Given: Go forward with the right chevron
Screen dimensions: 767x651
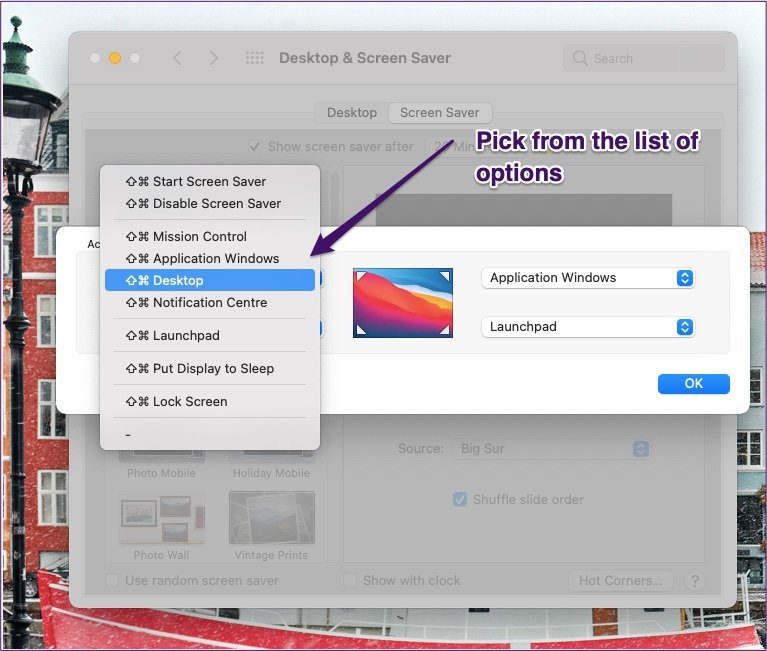Looking at the screenshot, I should click(x=213, y=58).
